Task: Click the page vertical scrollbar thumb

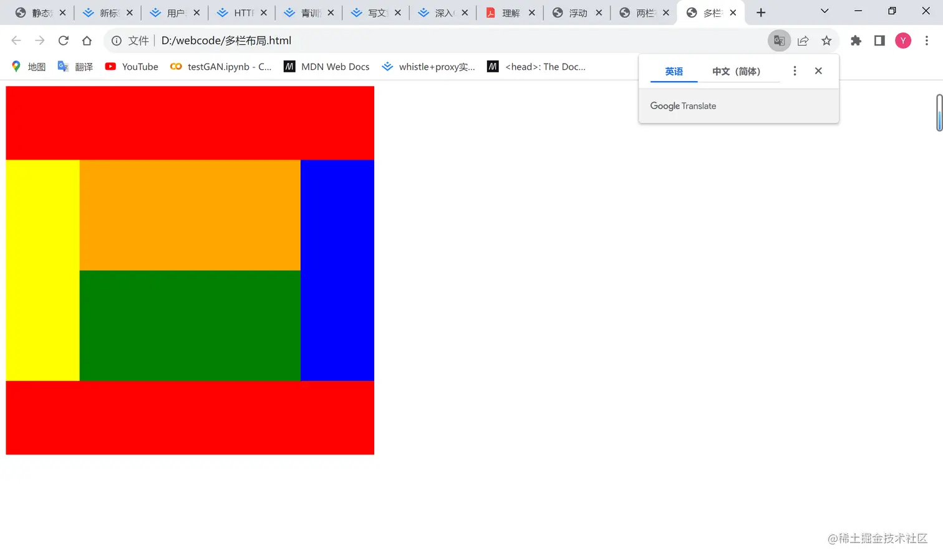Action: point(939,113)
